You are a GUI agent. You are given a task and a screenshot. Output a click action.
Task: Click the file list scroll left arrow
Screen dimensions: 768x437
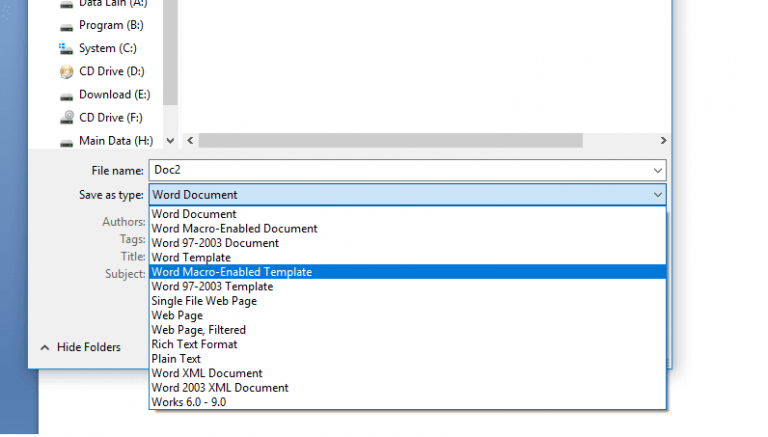click(x=190, y=141)
